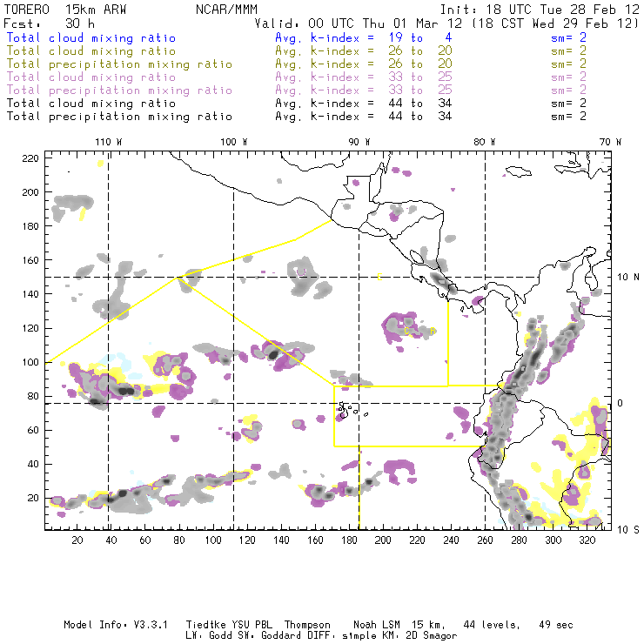This screenshot has width=644, height=644.
Task: Click "Avg. k-index = 19 to 4" text
Action: click(364, 37)
